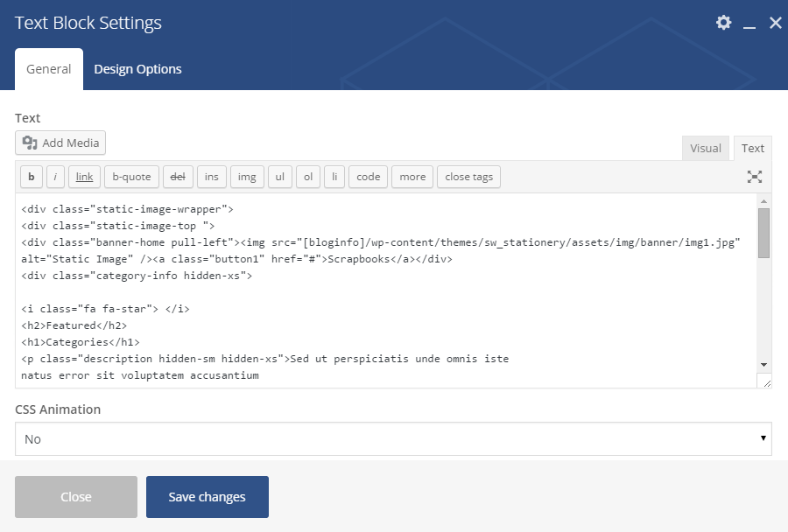Viewport: 788px width, 532px height.
Task: Insert a more tag with more button
Action: (412, 177)
